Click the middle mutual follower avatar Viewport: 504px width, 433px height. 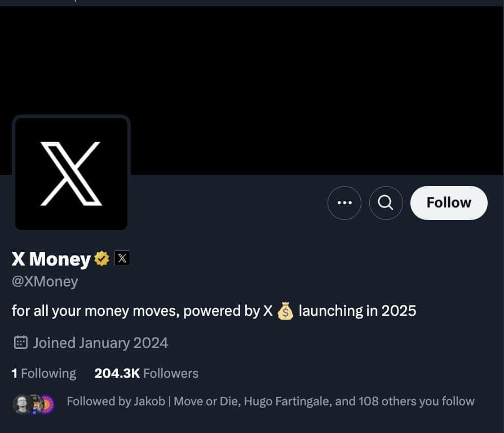tap(35, 404)
